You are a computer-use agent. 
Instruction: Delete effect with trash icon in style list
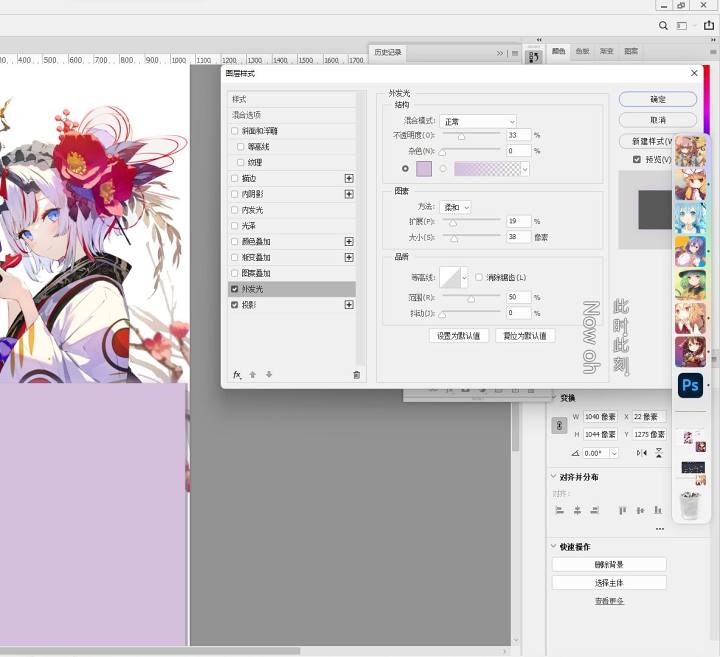356,375
